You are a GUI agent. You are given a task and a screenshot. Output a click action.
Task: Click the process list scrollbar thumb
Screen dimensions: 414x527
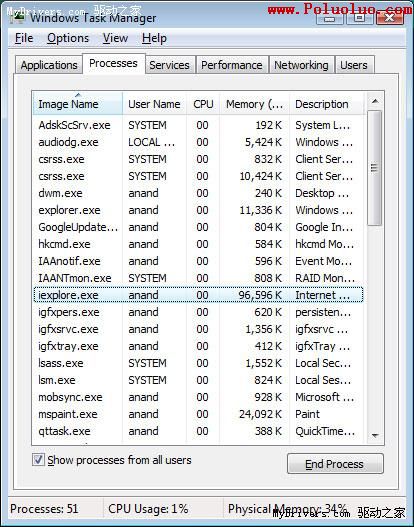(x=374, y=168)
